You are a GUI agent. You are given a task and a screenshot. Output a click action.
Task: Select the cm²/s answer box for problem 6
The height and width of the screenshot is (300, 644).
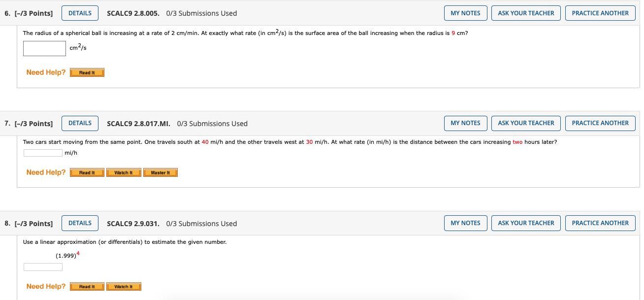point(44,48)
